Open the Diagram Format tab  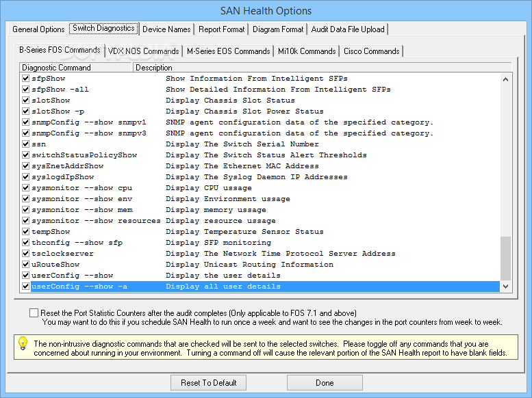(x=278, y=29)
